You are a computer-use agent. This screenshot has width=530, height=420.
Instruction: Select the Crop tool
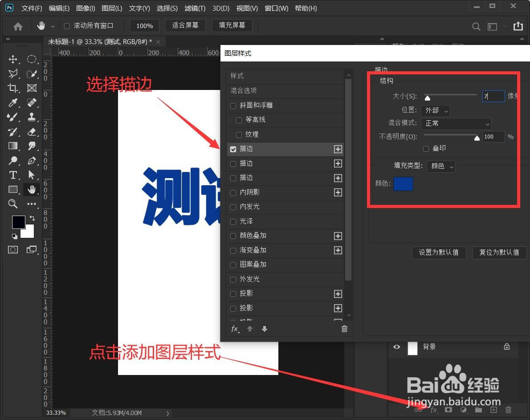pos(13,88)
